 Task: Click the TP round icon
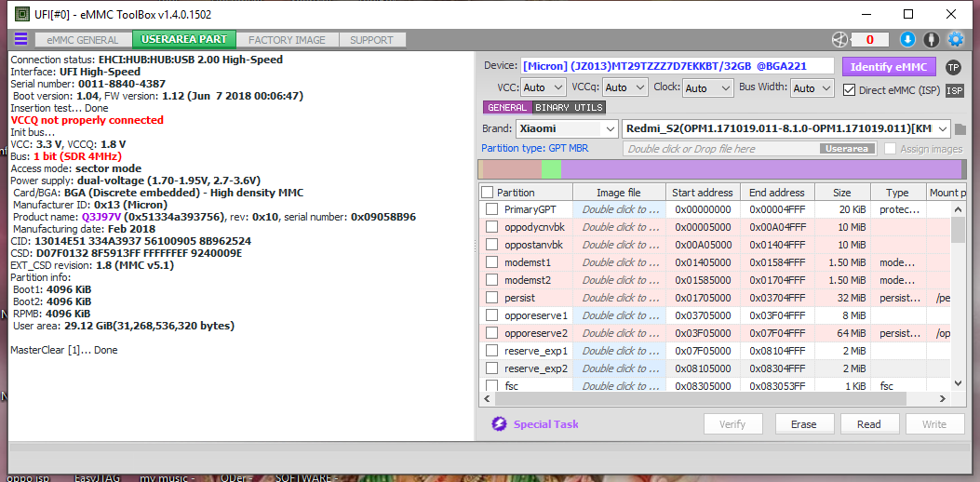(953, 67)
